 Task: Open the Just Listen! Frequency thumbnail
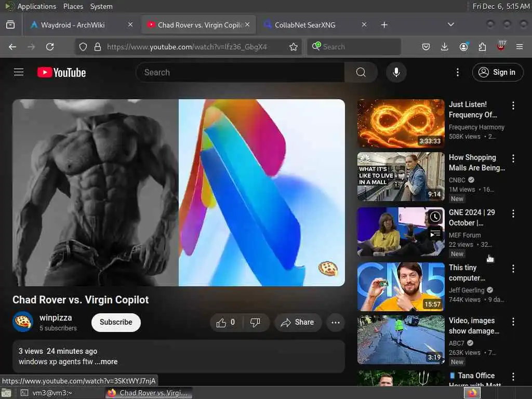(401, 124)
